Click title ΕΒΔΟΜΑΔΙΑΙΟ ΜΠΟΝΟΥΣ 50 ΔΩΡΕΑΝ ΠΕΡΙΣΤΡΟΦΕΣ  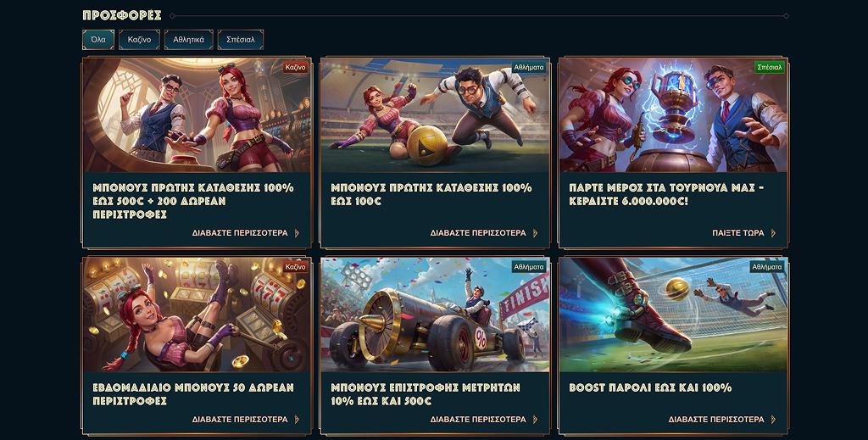point(193,394)
